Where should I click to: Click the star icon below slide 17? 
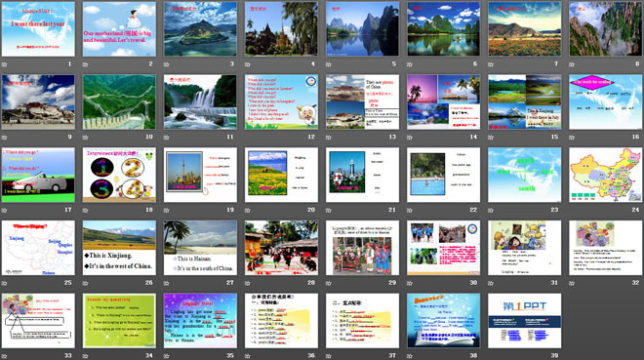(5, 210)
